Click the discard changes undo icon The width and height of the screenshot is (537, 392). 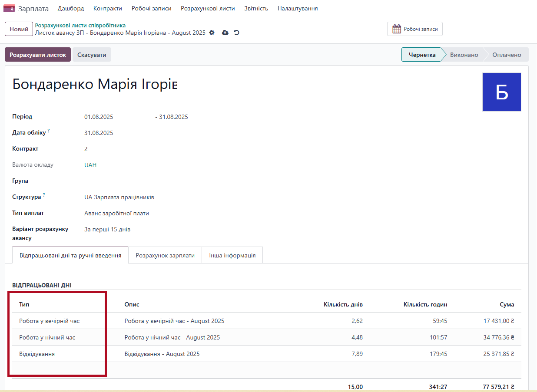[x=236, y=33]
